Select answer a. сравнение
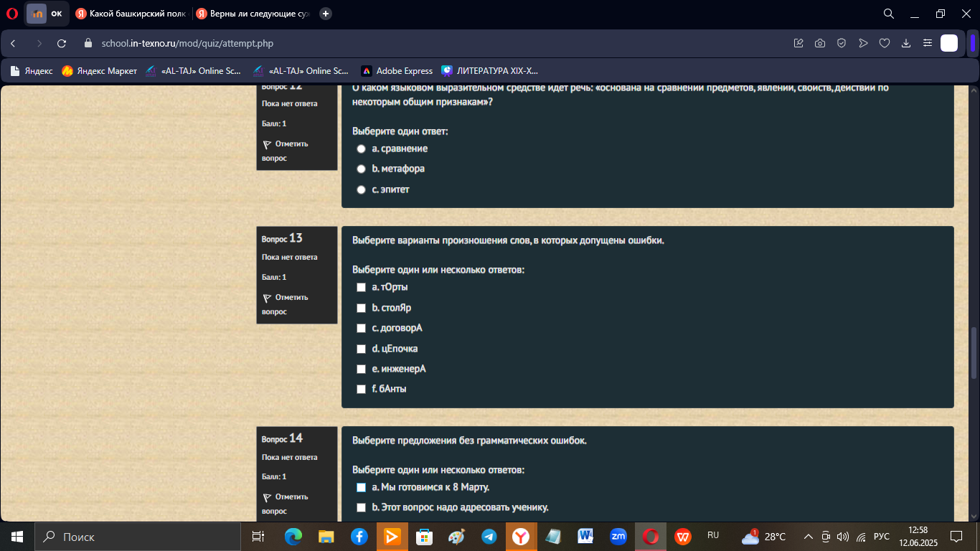The height and width of the screenshot is (551, 980). point(362,149)
